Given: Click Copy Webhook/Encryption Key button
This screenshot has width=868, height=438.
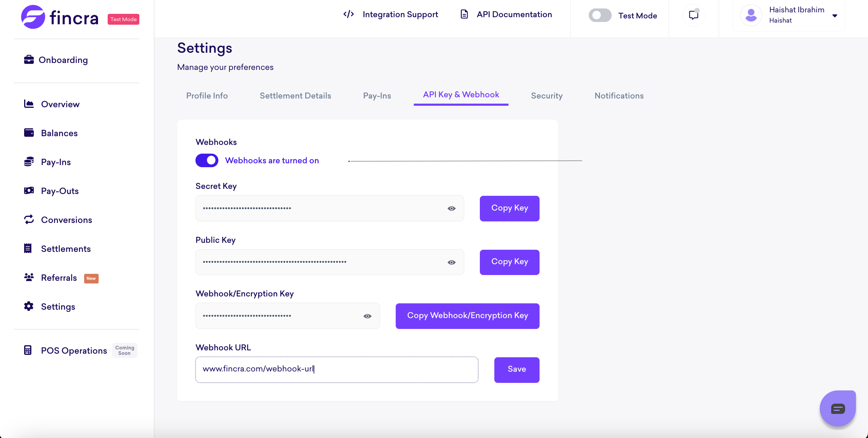Looking at the screenshot, I should (467, 316).
